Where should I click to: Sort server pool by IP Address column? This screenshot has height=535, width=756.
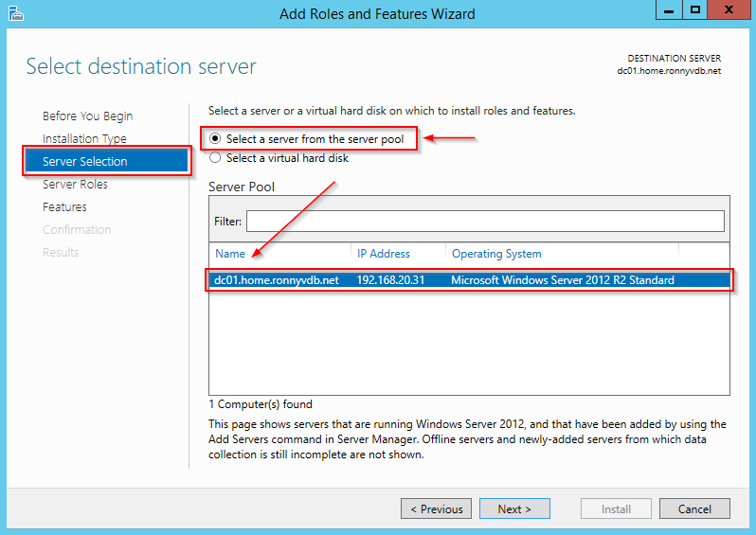[383, 254]
